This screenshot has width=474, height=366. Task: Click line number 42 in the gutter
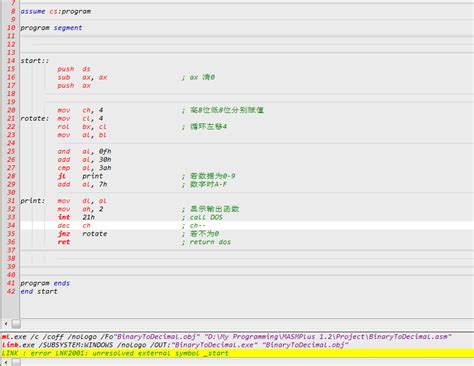[x=11, y=291]
